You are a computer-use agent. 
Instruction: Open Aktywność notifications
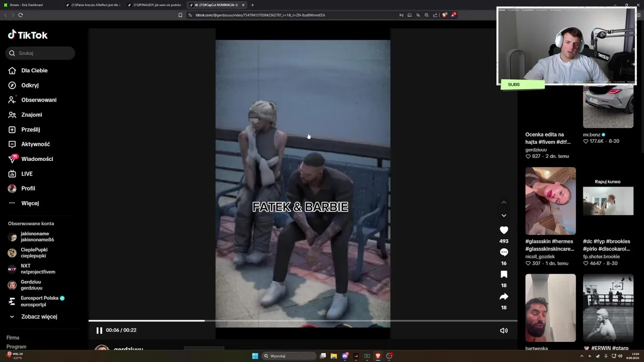(x=35, y=144)
